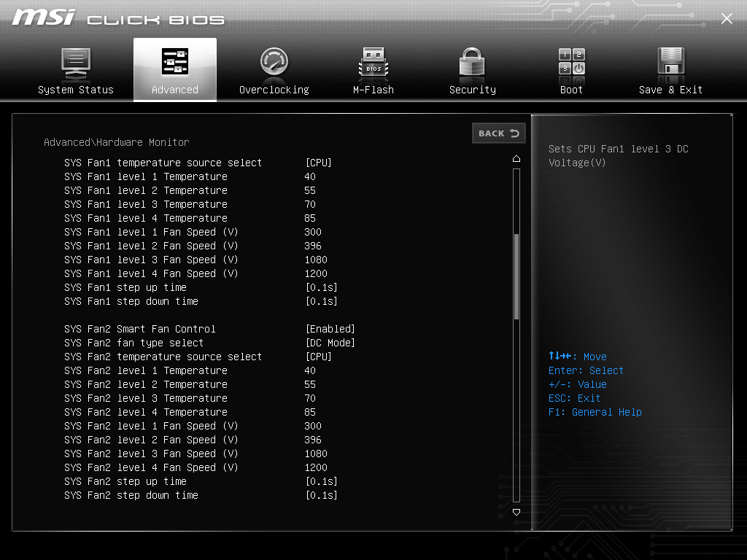Viewport: 747px width, 560px height.
Task: Open SYS Fan2 step up time [0.1s]
Action: coord(322,481)
